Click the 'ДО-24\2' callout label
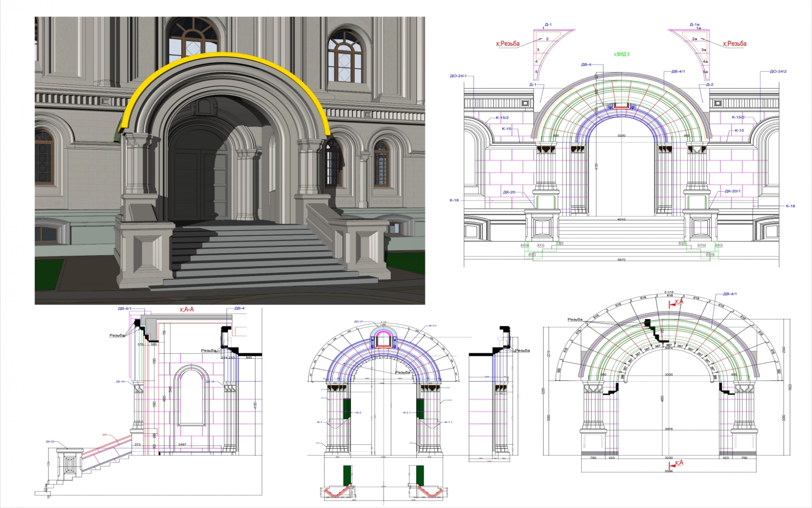This screenshot has height=508, width=812. pos(778,71)
